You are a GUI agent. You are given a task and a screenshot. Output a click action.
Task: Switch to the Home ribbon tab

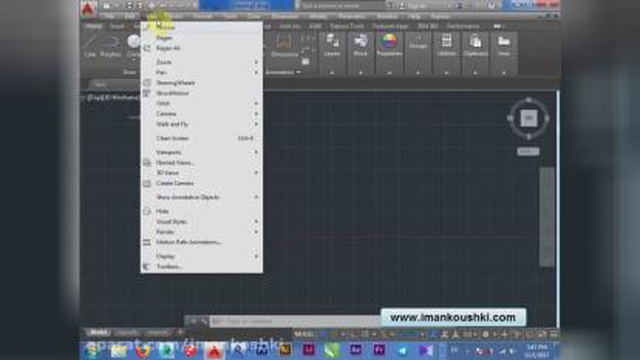[x=93, y=26]
